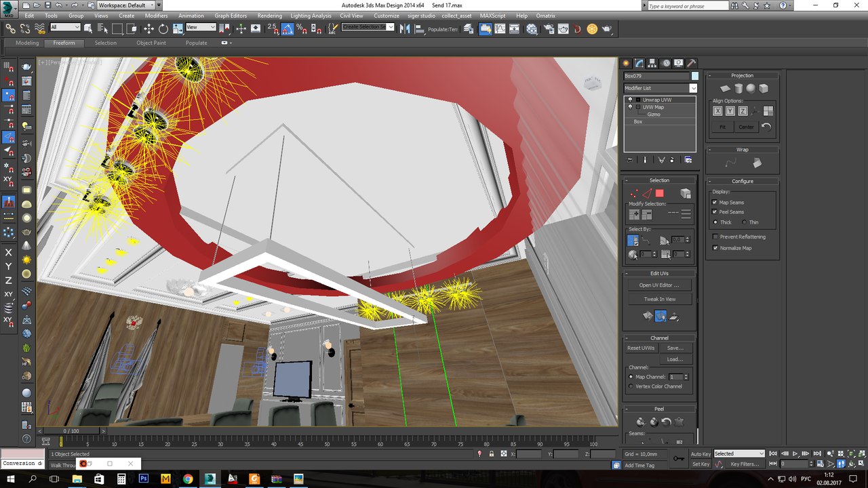Uncheck the Normalize Map option
This screenshot has width=868, height=488.
715,248
